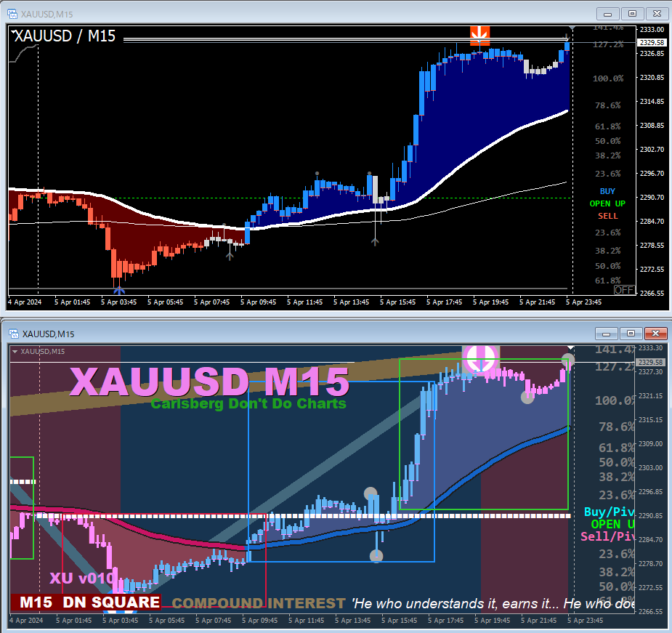The width and height of the screenshot is (672, 633).
Task: Click the top window's chart title-bar icon
Action: (x=12, y=14)
